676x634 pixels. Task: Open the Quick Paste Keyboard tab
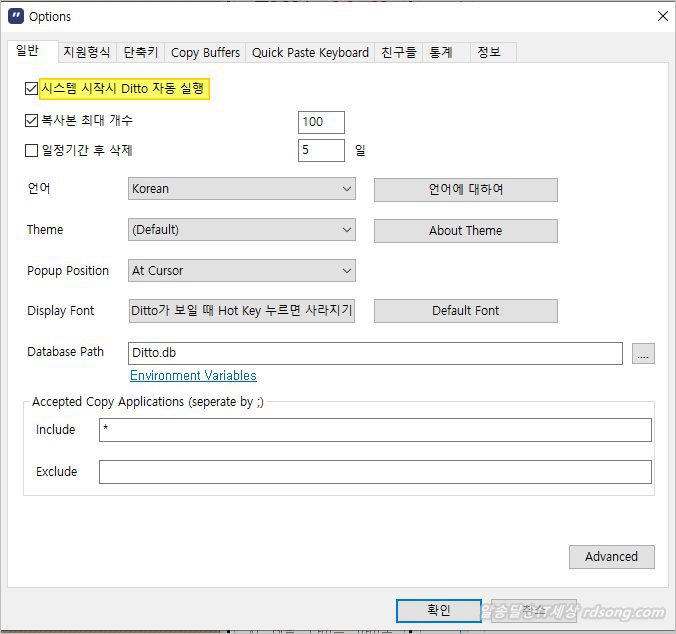[x=310, y=52]
